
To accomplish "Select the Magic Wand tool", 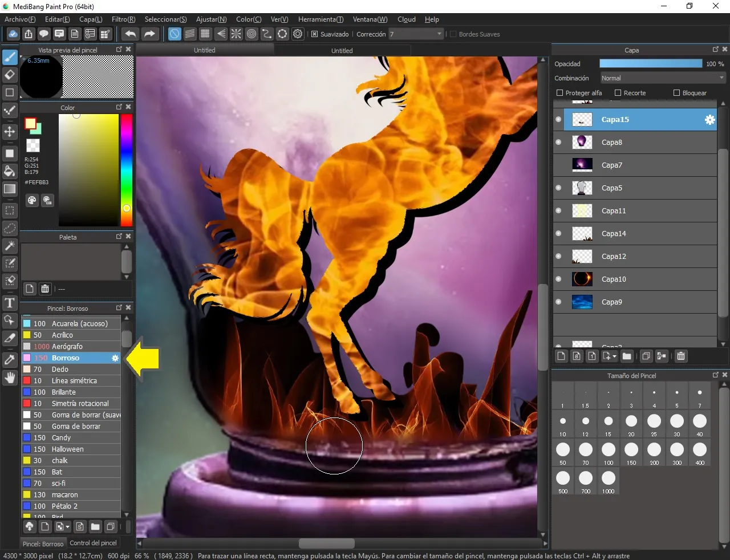I will pos(10,246).
